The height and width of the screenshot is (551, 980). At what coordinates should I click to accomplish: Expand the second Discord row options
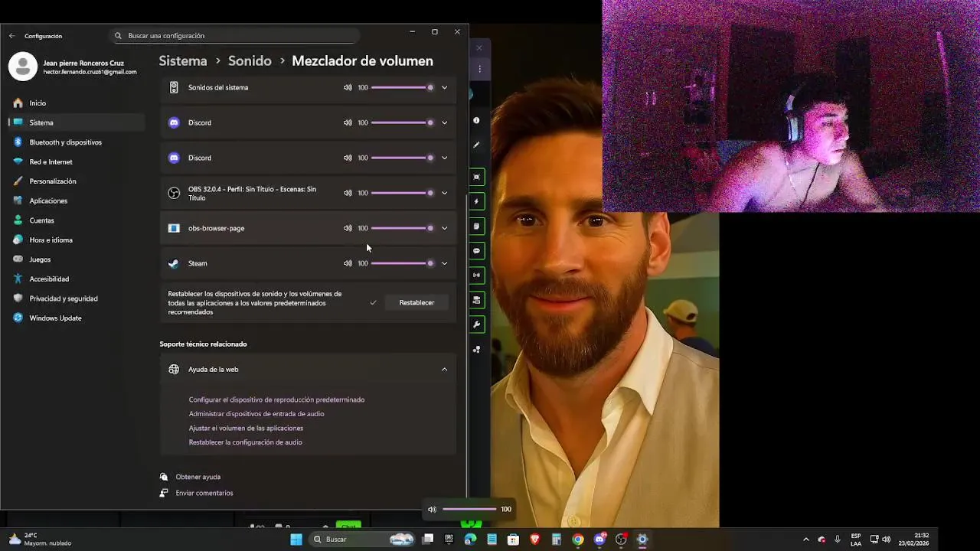[444, 158]
